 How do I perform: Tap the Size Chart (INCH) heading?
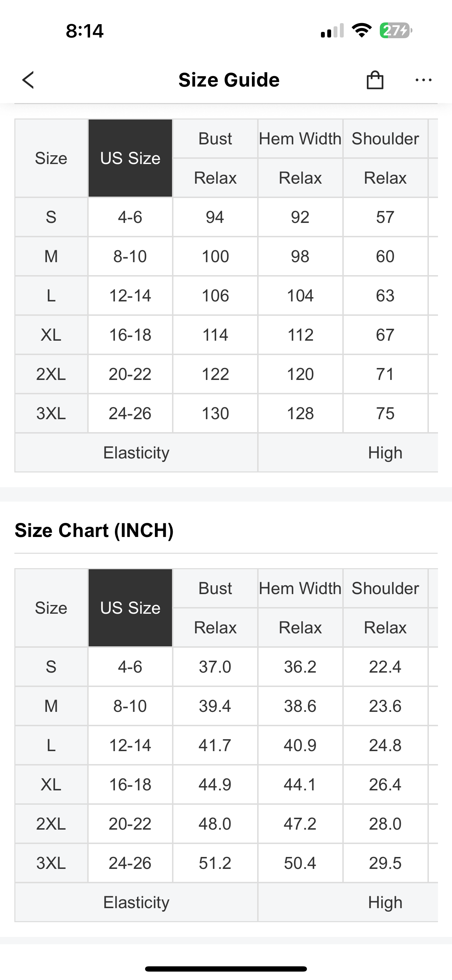click(x=94, y=530)
